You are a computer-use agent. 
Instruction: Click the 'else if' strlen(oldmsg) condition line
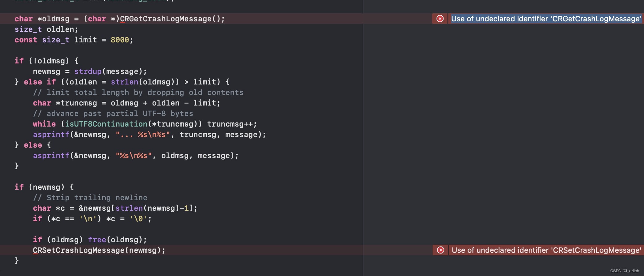pos(122,82)
